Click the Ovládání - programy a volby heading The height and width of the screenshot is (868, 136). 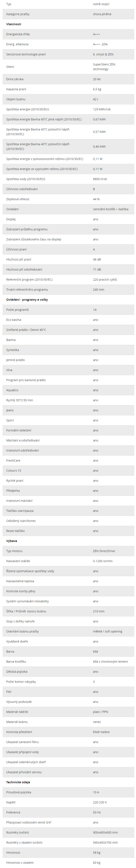[27, 299]
